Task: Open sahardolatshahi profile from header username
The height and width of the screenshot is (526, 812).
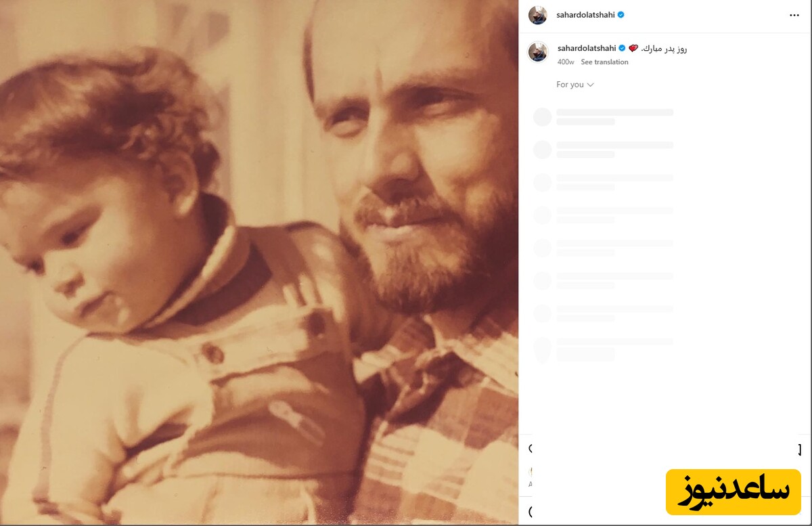Action: click(x=586, y=15)
